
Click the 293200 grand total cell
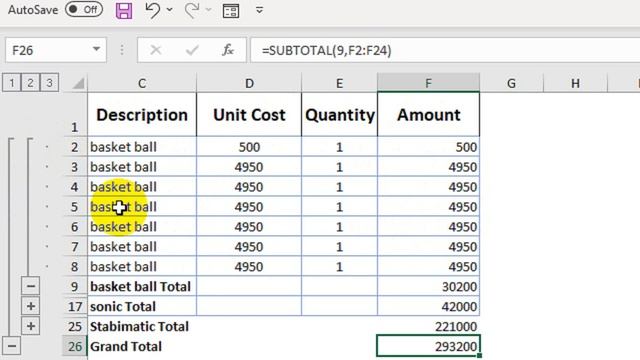[x=429, y=347]
